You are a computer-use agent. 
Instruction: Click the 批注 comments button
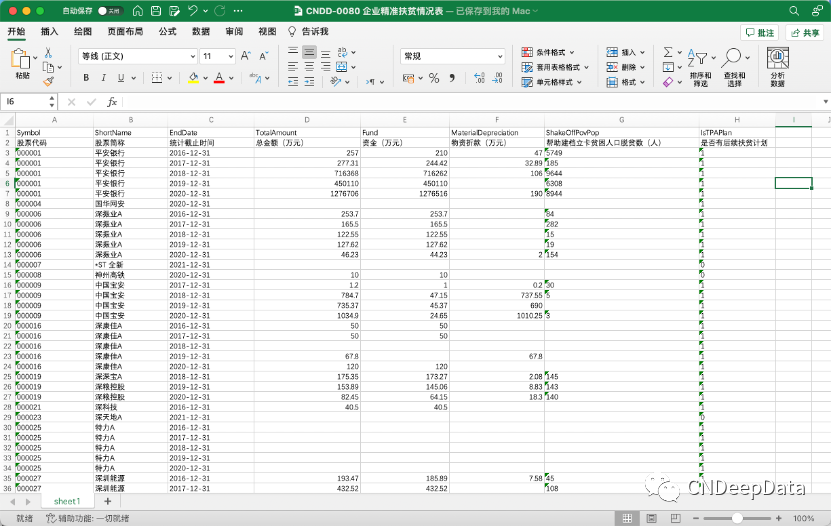tap(759, 32)
